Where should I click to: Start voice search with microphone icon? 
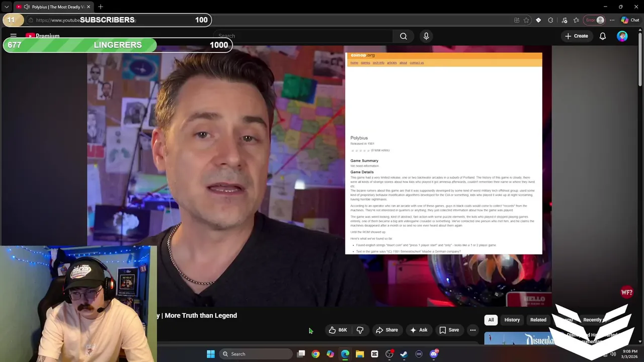click(426, 36)
